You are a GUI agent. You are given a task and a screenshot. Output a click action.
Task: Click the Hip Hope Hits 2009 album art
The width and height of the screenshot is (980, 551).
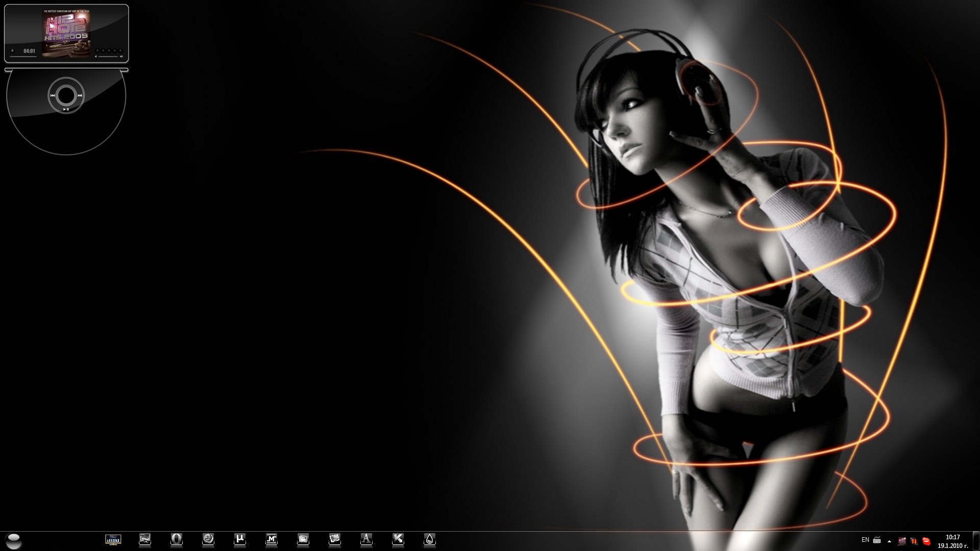[x=66, y=33]
